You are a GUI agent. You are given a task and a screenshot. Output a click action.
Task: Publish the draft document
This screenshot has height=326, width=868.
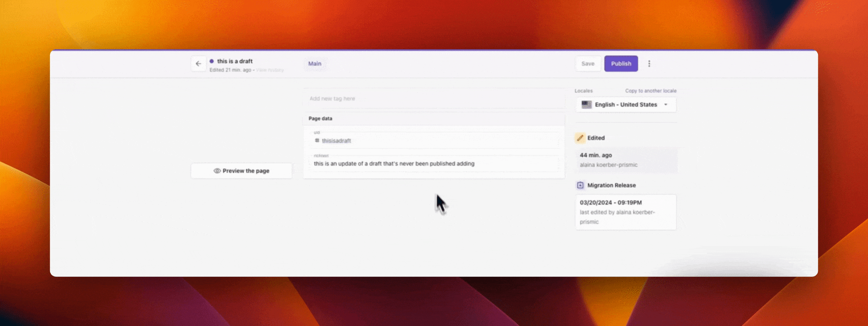pyautogui.click(x=621, y=64)
